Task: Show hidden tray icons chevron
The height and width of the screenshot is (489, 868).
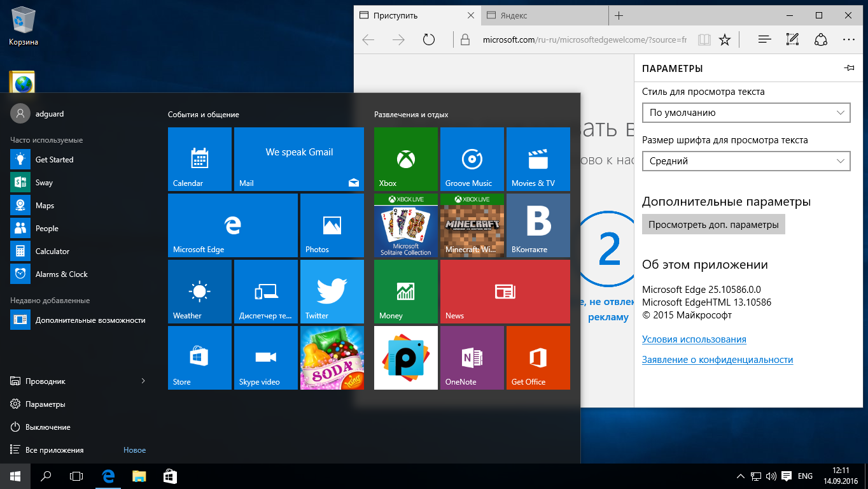Action: tap(741, 476)
